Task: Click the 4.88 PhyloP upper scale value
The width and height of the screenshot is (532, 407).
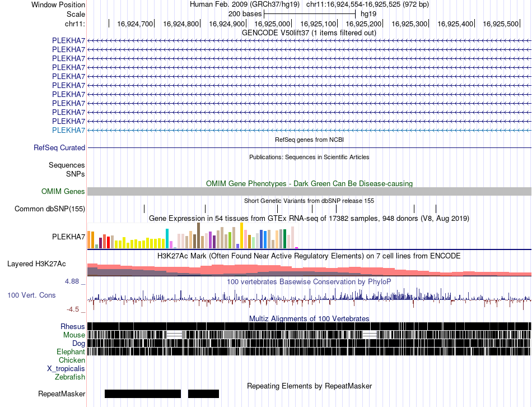Action: point(72,281)
